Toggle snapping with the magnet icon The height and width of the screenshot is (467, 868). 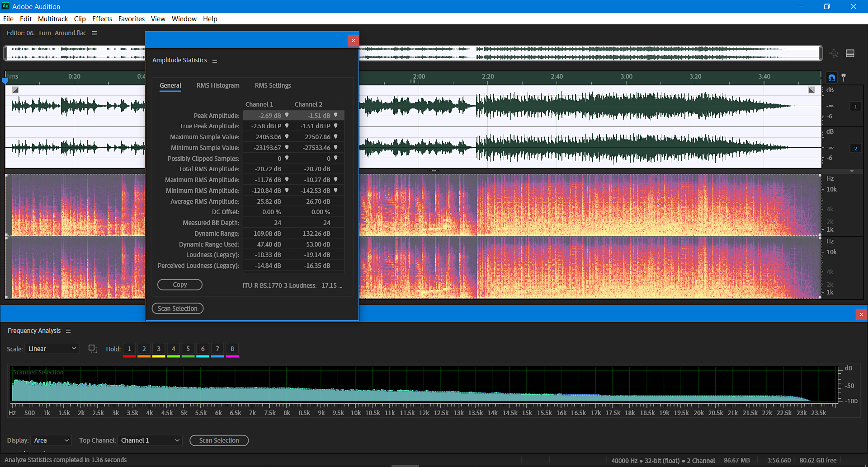[x=831, y=77]
